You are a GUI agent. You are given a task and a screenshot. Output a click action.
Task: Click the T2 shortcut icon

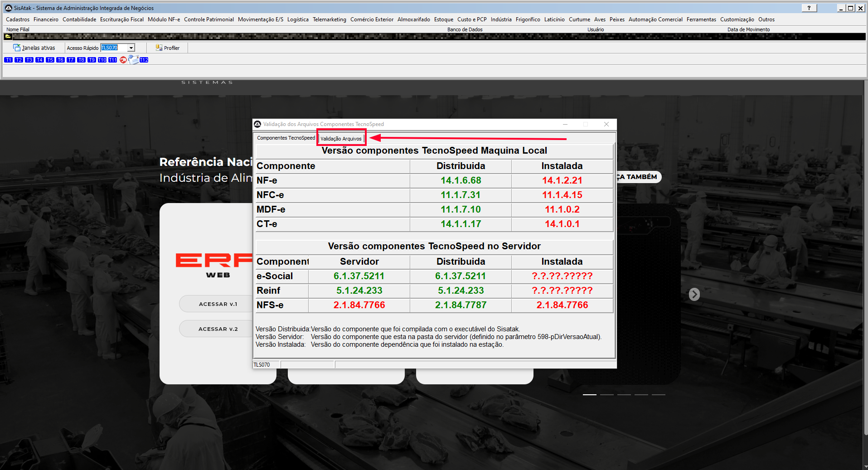[19, 60]
